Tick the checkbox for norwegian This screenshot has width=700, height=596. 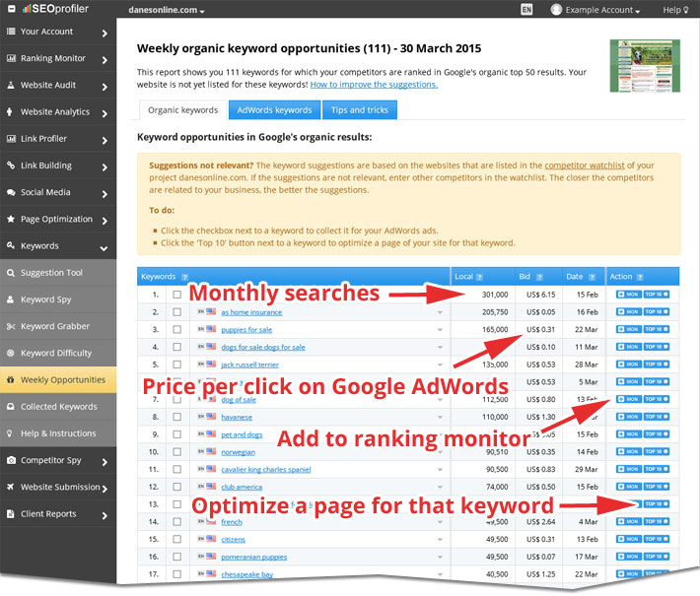click(x=177, y=452)
